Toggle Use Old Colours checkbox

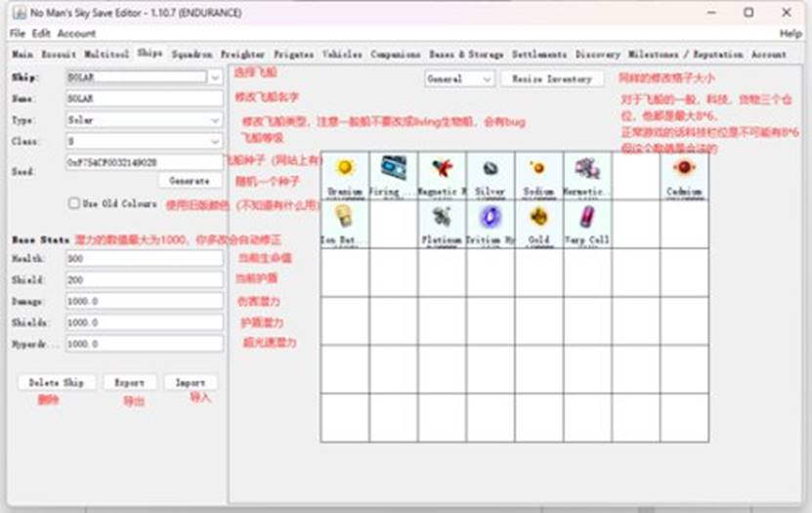(74, 203)
